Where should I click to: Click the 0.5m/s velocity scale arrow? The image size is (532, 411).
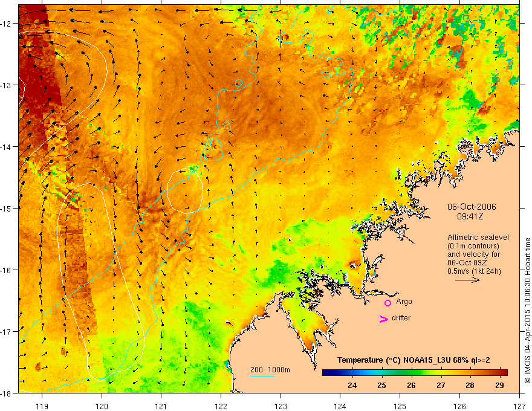pyautogui.click(x=467, y=280)
